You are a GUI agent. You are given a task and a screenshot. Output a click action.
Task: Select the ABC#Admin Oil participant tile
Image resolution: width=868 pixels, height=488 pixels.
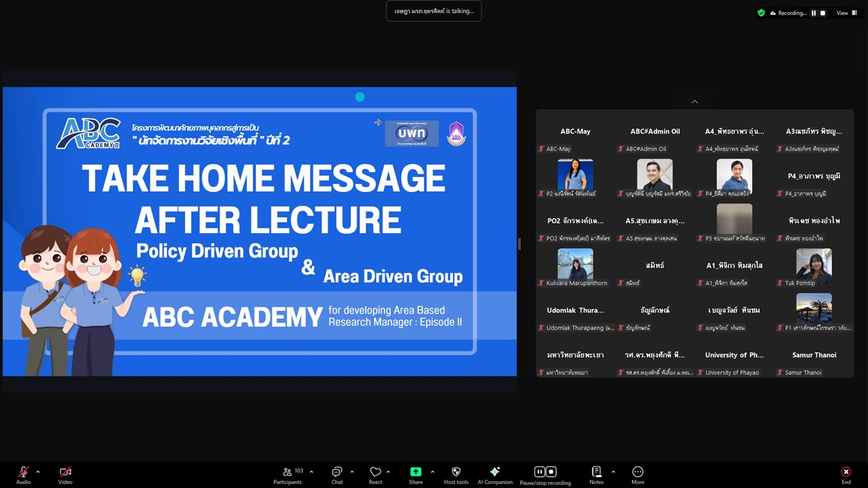coord(655,131)
